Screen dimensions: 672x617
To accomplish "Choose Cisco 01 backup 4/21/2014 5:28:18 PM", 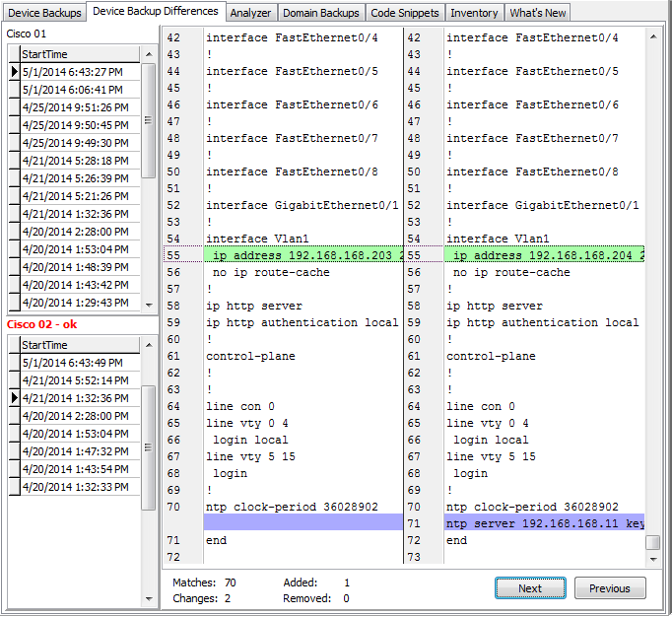I will coord(75,161).
